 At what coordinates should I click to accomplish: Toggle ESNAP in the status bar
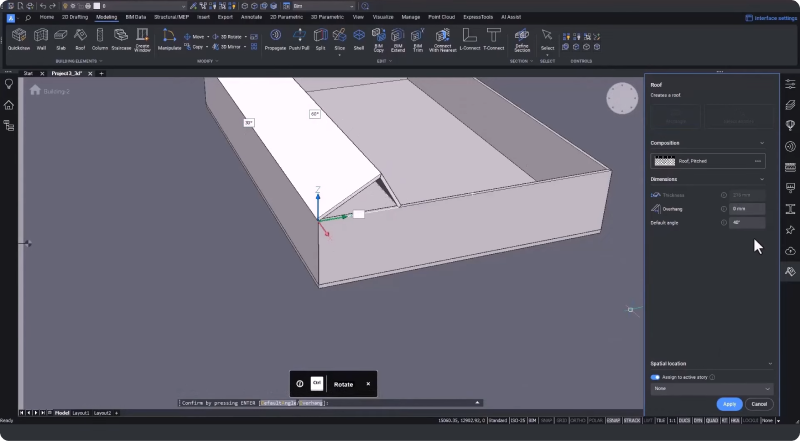613,421
